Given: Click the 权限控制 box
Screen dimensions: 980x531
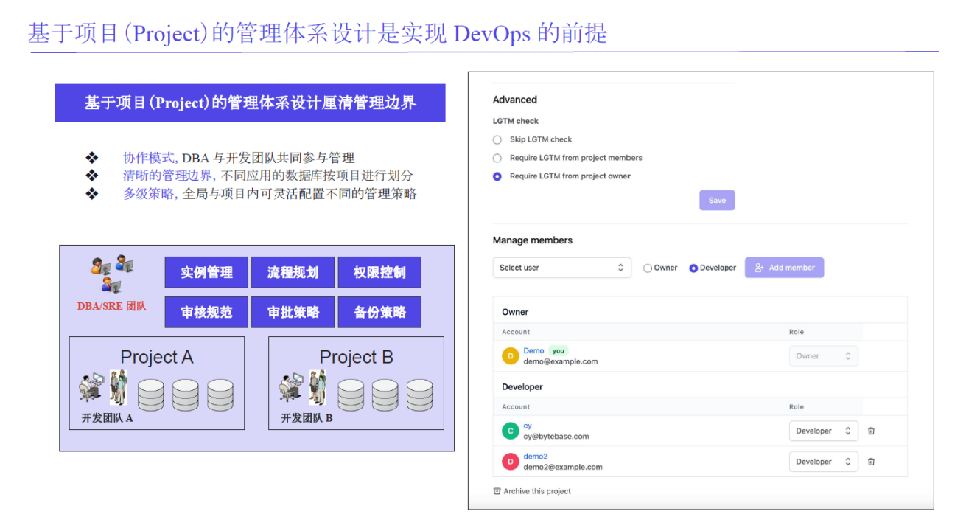Looking at the screenshot, I should (x=379, y=272).
